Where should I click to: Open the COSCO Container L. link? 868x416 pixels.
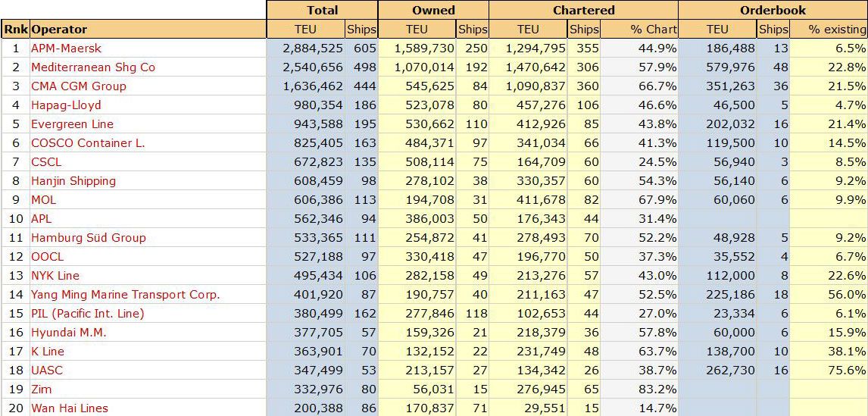[88, 142]
